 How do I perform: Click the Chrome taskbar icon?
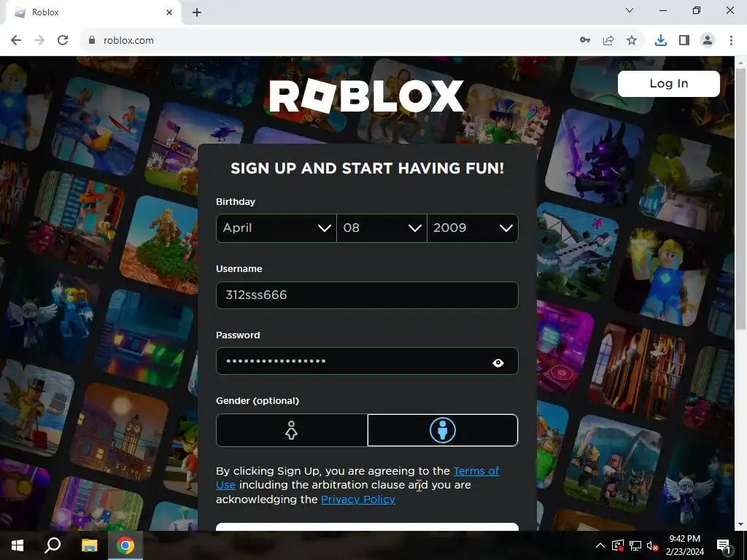click(125, 545)
